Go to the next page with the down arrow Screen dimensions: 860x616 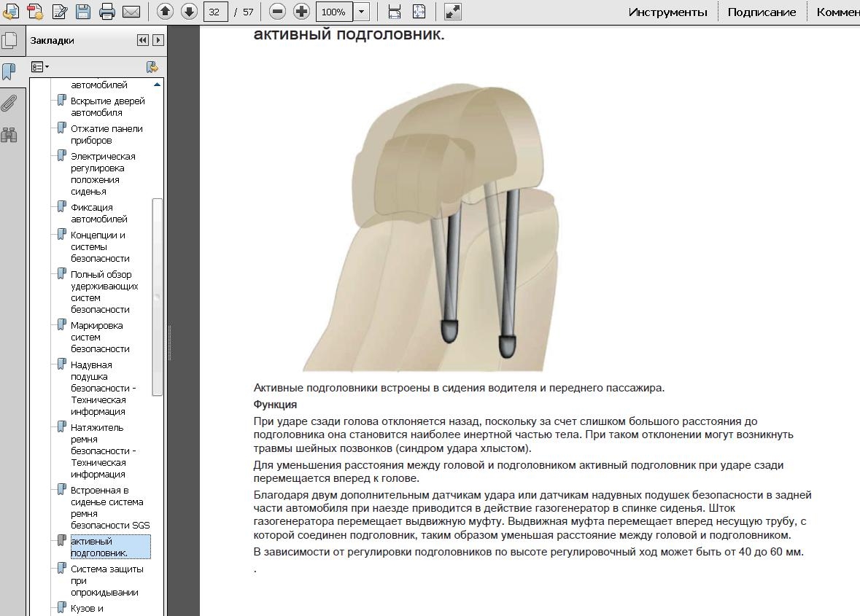pyautogui.click(x=189, y=12)
